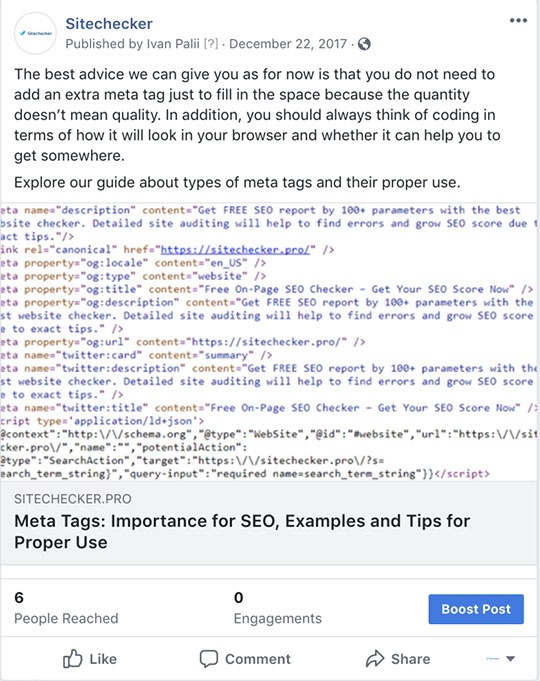Open the Sitechecker page name link
This screenshot has height=681, width=540.
tap(109, 23)
